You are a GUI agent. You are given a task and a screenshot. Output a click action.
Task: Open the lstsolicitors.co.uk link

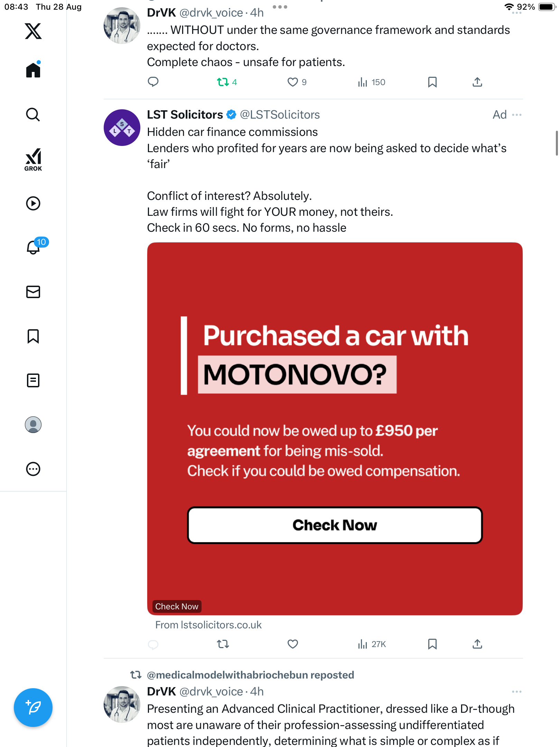[x=208, y=625]
